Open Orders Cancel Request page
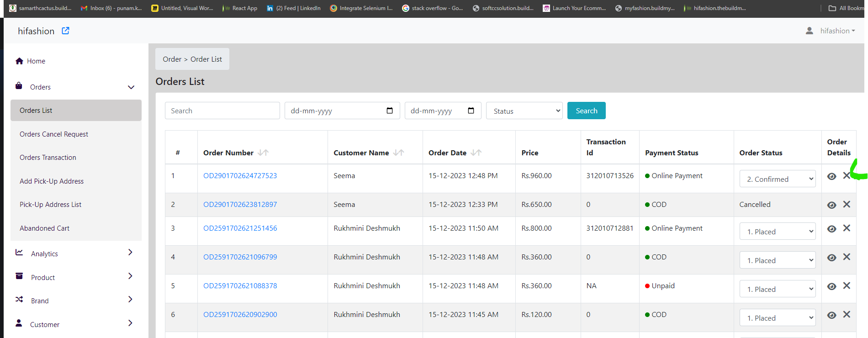The width and height of the screenshot is (868, 338). point(54,134)
